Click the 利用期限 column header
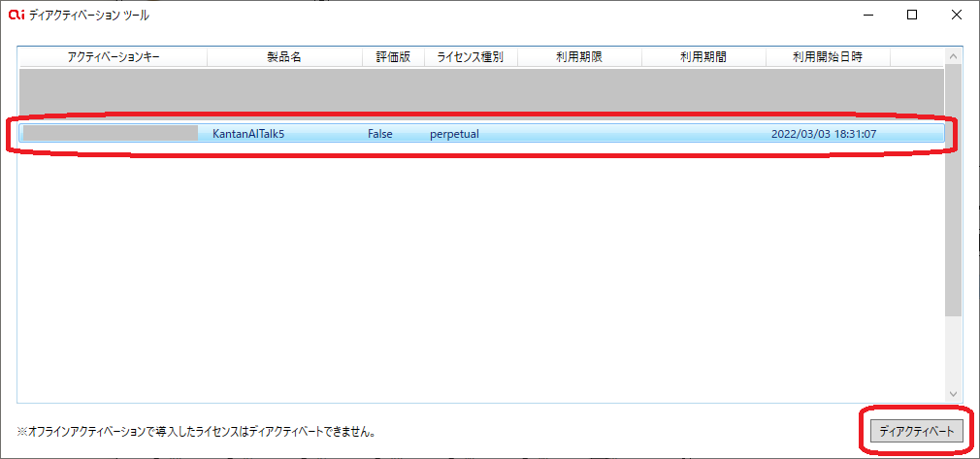This screenshot has height=459, width=980. pyautogui.click(x=579, y=57)
